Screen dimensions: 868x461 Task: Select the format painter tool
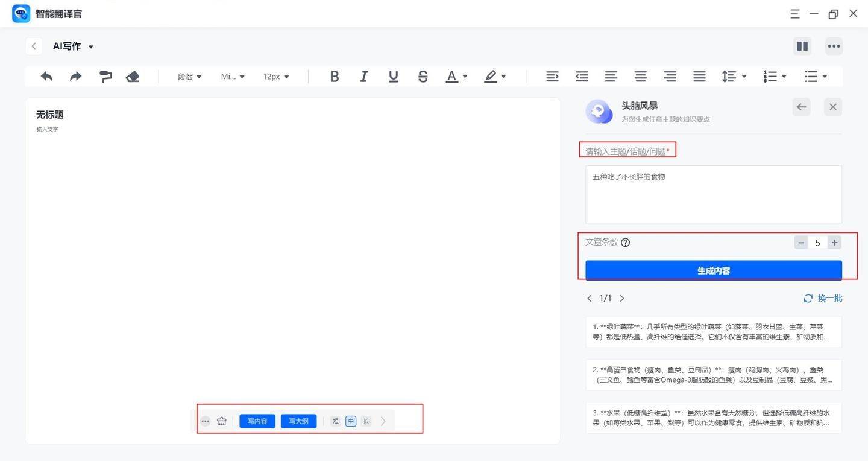point(105,77)
